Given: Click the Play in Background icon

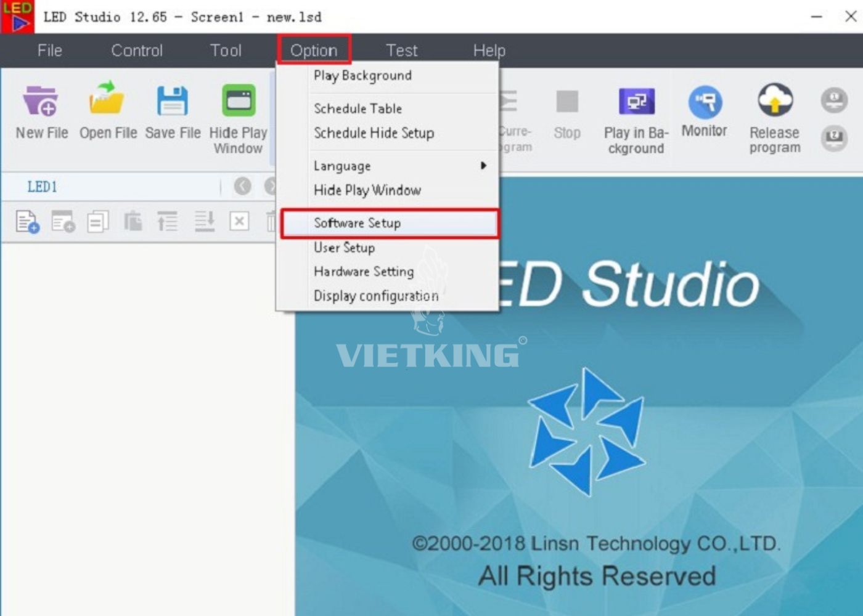Looking at the screenshot, I should pyautogui.click(x=636, y=102).
